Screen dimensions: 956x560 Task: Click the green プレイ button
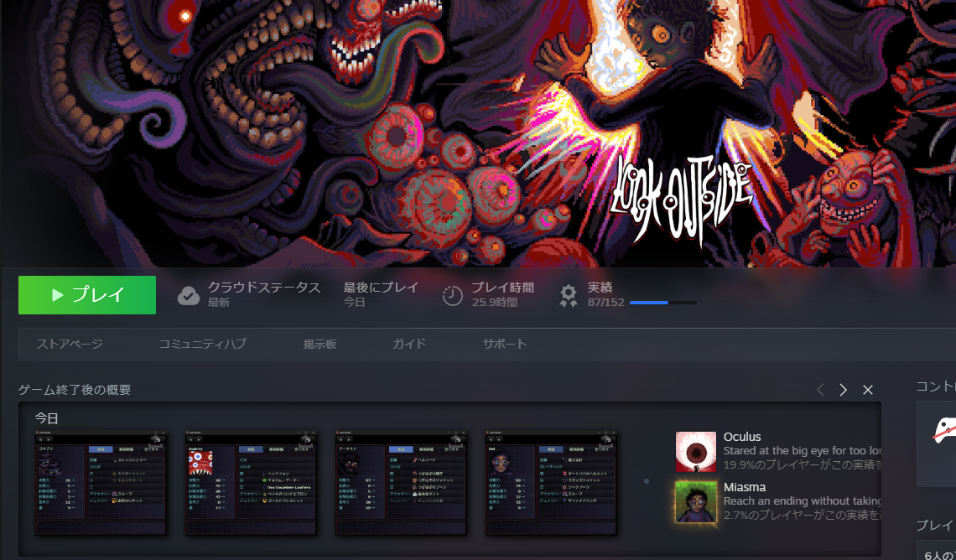point(87,295)
